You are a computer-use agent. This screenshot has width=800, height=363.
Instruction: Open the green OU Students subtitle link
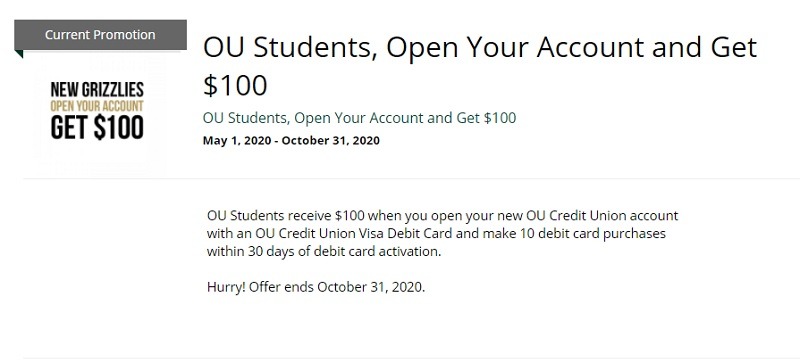(x=359, y=118)
